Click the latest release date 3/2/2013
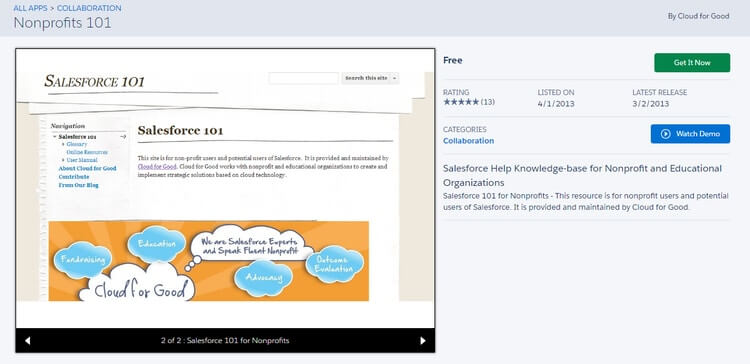Viewport: 750px width, 364px height. click(x=651, y=104)
